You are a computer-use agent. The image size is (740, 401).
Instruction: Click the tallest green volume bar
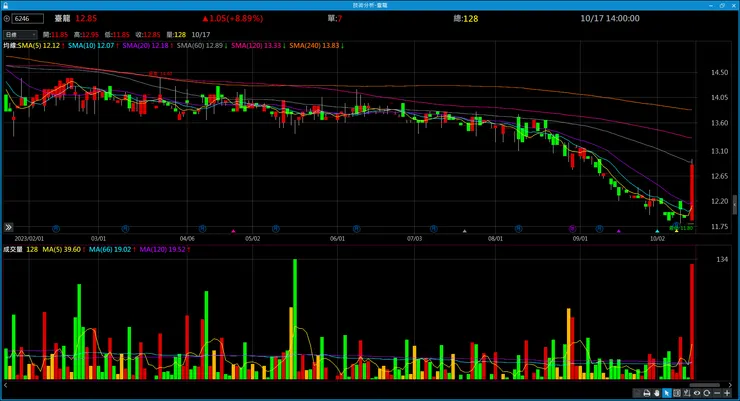295,319
